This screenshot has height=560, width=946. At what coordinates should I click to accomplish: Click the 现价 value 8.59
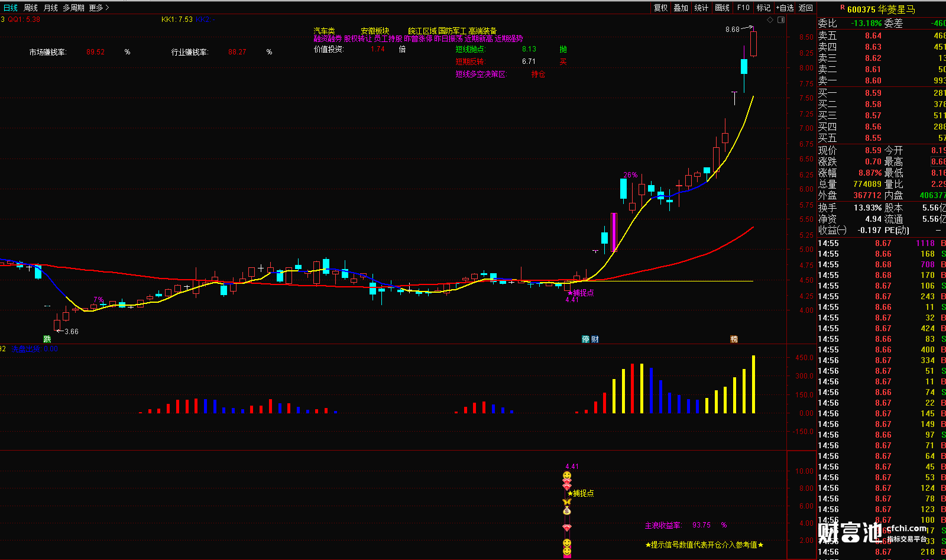(873, 151)
